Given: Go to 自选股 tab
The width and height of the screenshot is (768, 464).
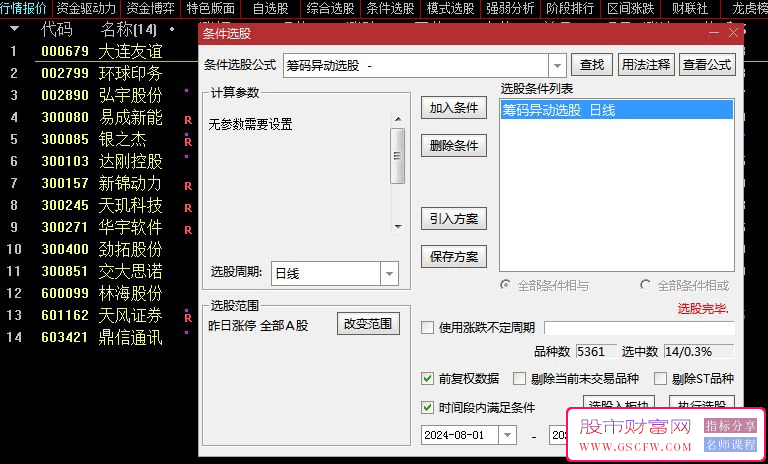Looking at the screenshot, I should coord(270,8).
